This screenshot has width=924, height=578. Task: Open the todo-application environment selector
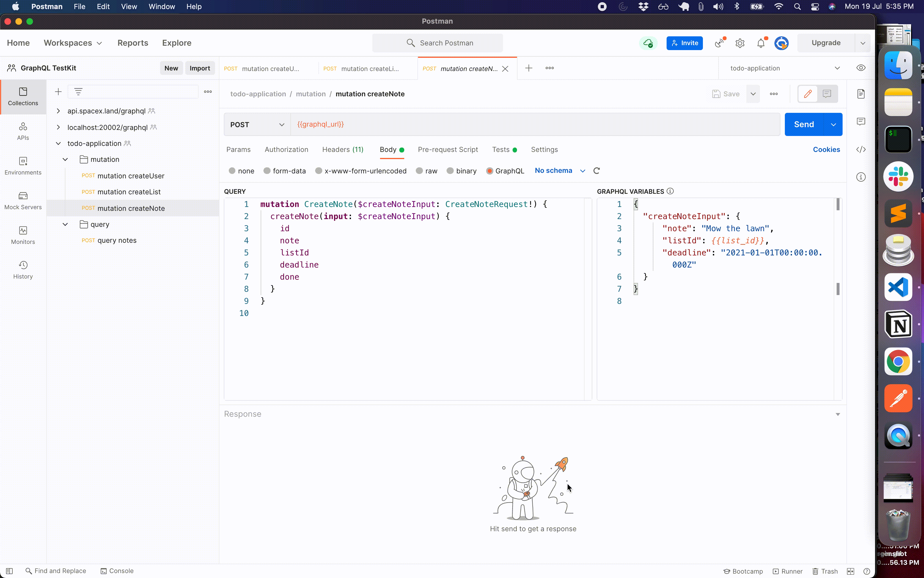pos(784,68)
